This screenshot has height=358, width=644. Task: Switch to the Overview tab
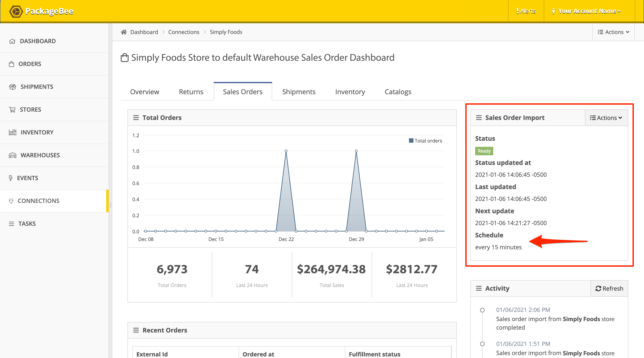coord(144,92)
